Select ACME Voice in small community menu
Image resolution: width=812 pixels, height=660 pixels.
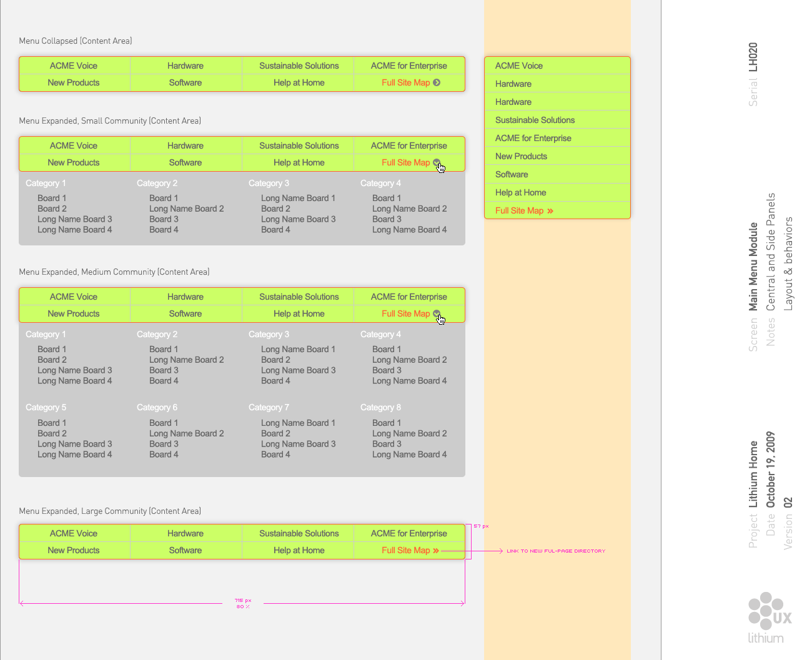(74, 145)
